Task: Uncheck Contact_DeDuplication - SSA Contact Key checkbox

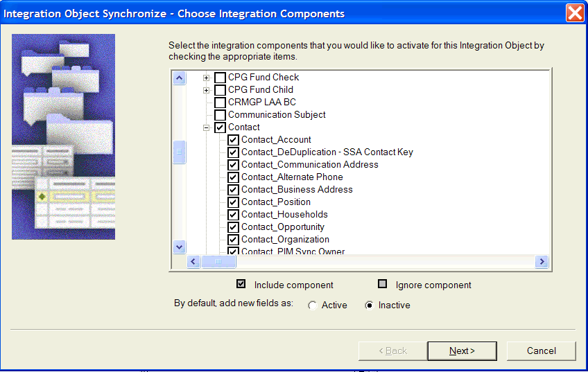Action: tap(233, 152)
